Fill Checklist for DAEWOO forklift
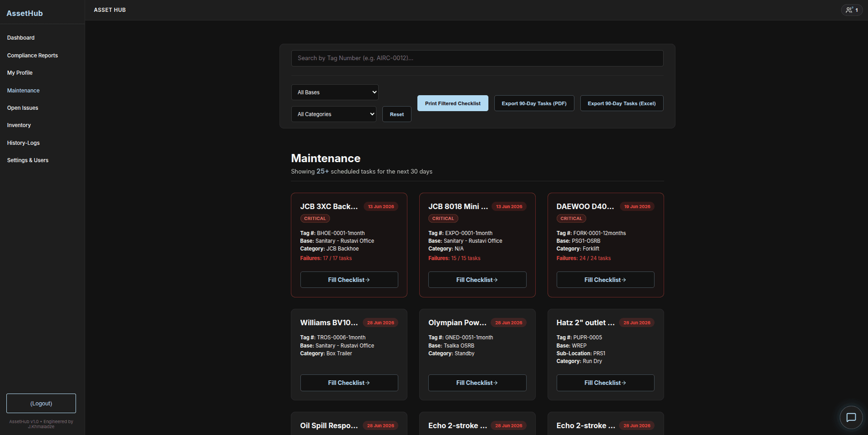This screenshot has height=435, width=868. pos(605,280)
